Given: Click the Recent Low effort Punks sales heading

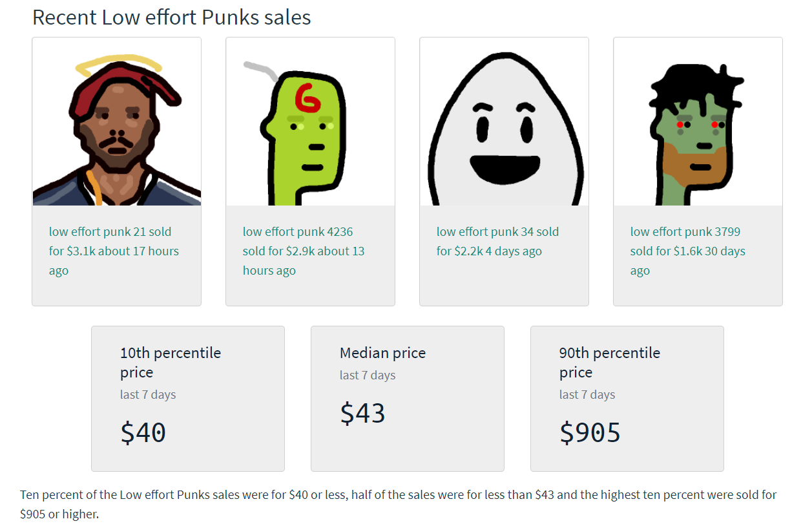Looking at the screenshot, I should coord(172,17).
